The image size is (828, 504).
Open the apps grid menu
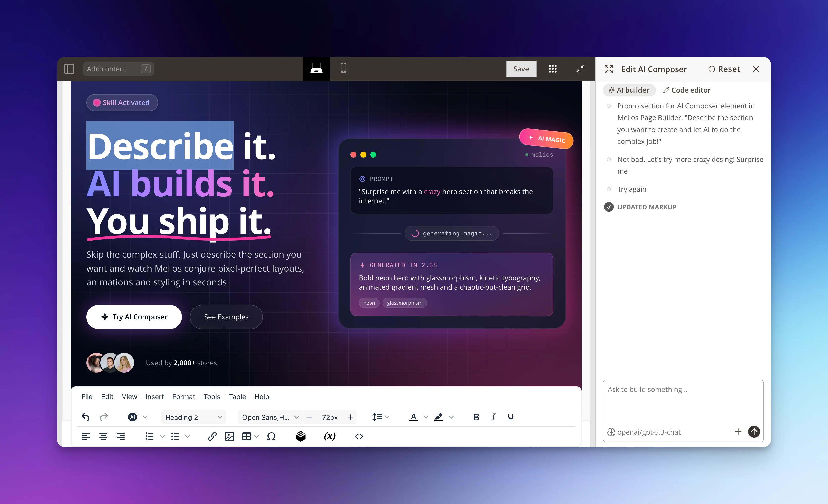[x=553, y=69]
